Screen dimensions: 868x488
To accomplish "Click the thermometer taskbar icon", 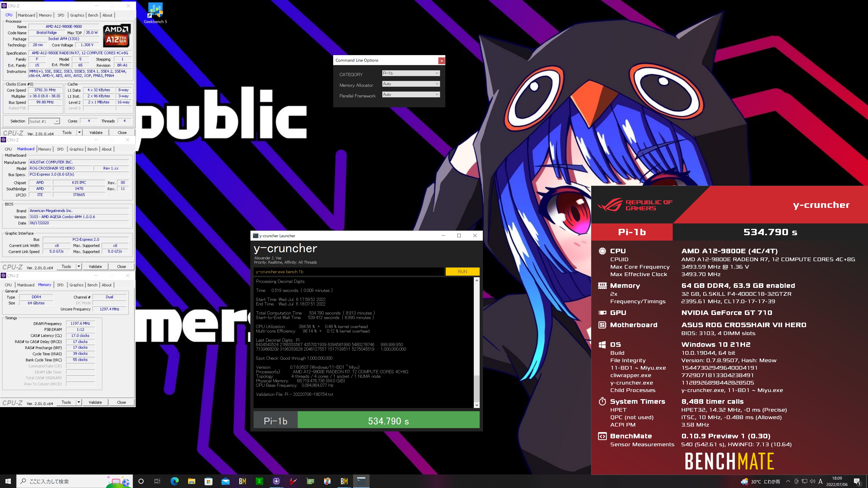I will click(327, 481).
